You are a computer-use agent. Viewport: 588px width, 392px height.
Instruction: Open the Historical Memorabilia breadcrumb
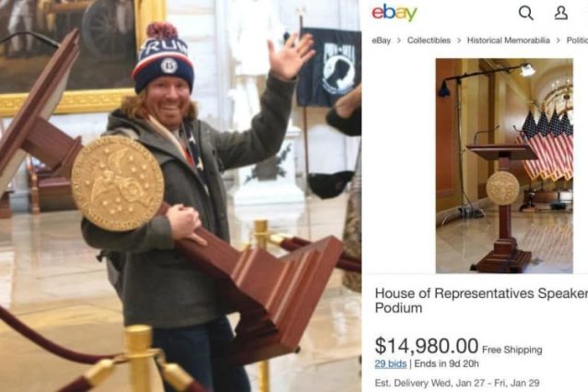(x=508, y=41)
